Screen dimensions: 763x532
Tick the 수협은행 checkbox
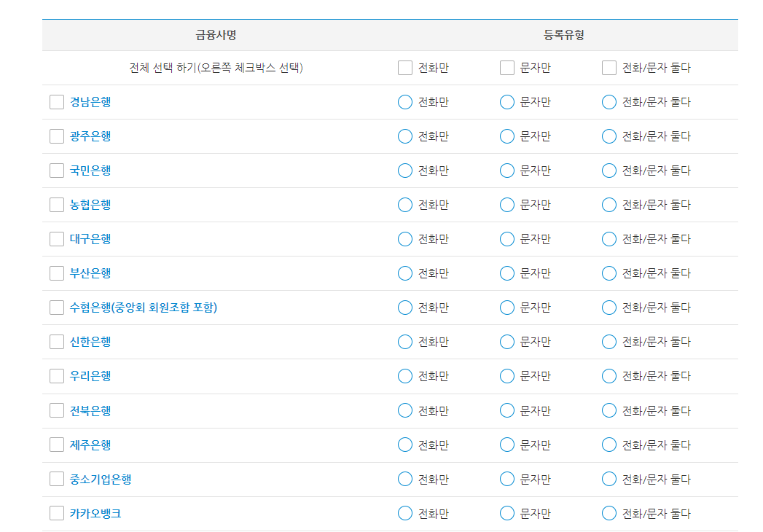tap(57, 308)
